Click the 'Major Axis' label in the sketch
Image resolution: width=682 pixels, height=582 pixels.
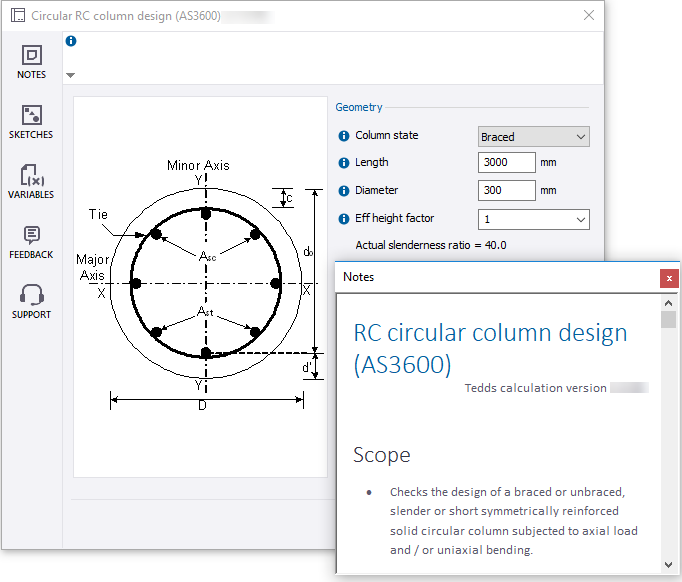92,267
